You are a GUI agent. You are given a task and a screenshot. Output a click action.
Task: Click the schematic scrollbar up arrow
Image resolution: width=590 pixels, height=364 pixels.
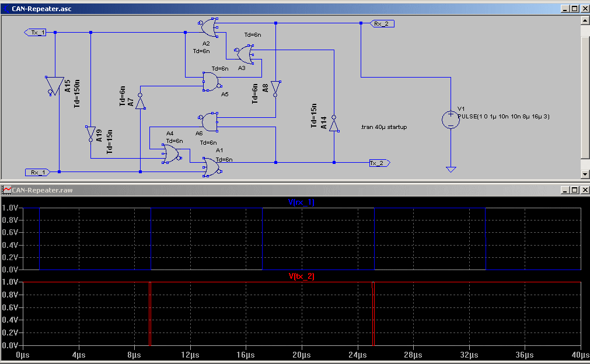click(585, 20)
